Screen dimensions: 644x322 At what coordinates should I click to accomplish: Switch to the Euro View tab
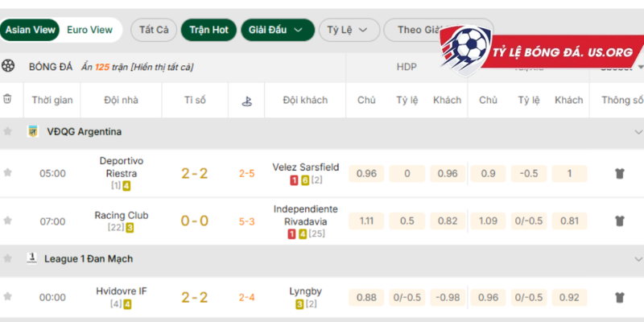click(89, 30)
